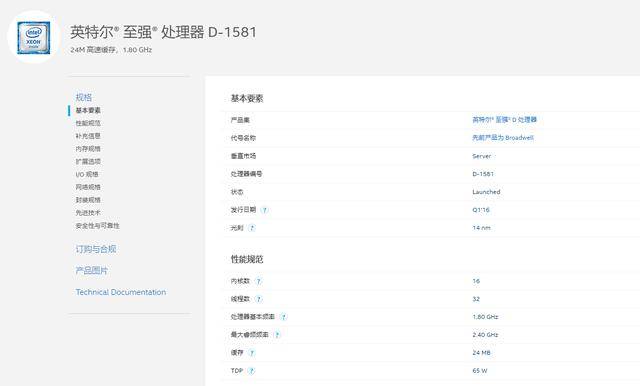This screenshot has width=640, height=386.
Task: Click the lithography value 14 nm
Action: tap(481, 228)
